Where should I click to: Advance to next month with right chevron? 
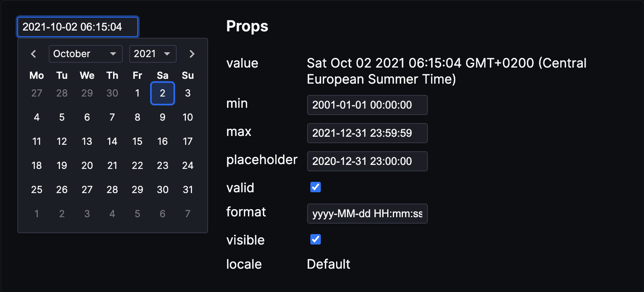192,54
